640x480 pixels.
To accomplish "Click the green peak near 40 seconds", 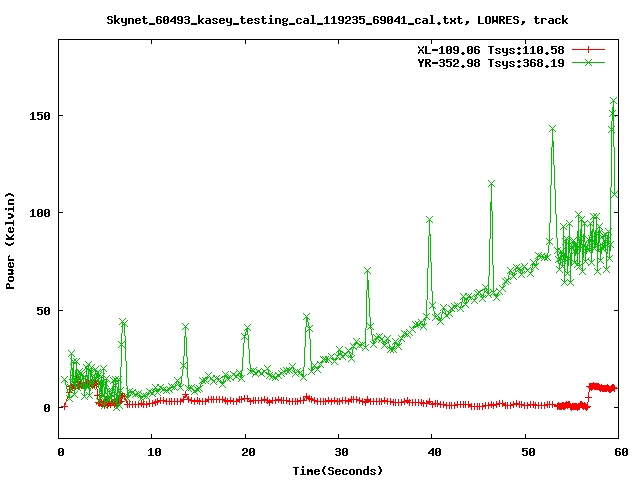I will click(x=429, y=220).
